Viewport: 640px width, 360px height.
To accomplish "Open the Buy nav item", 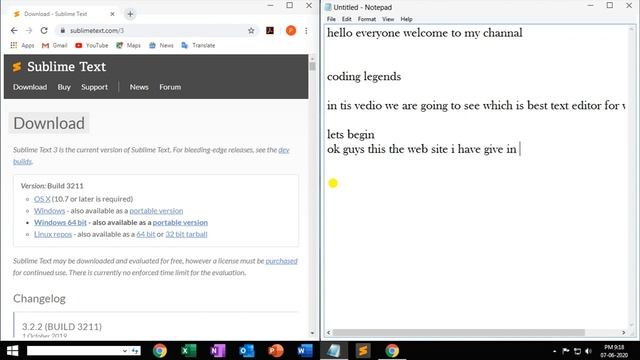I will tap(64, 87).
